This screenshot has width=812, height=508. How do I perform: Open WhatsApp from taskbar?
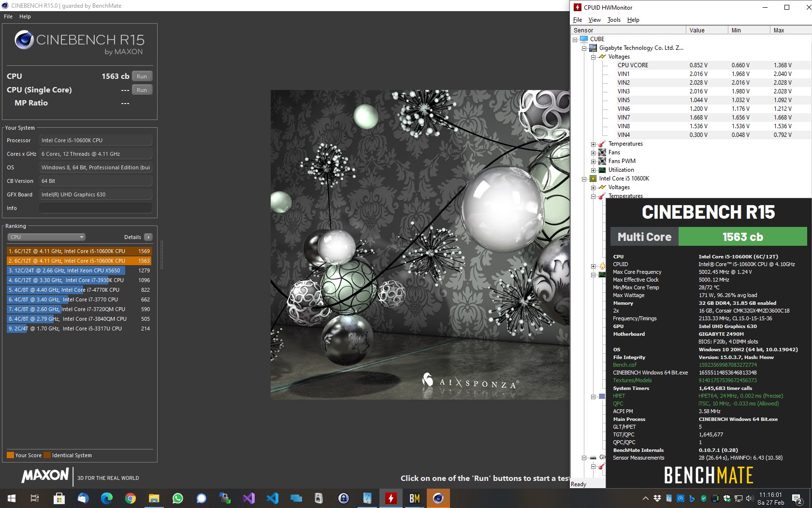click(x=177, y=498)
